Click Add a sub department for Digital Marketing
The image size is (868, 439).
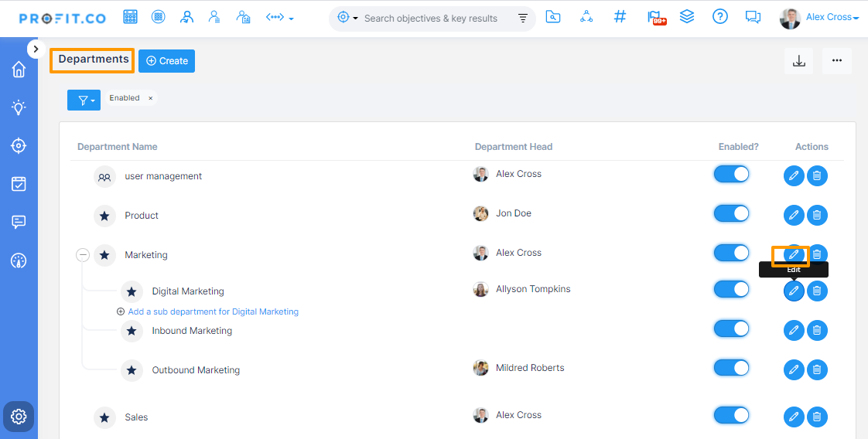tap(213, 311)
